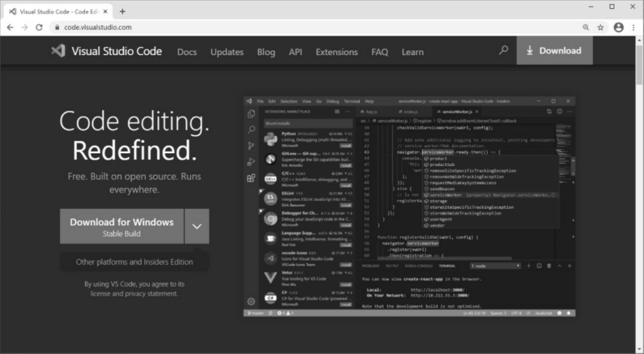
Task: Open the Chrome profile avatar icon
Action: tap(619, 27)
